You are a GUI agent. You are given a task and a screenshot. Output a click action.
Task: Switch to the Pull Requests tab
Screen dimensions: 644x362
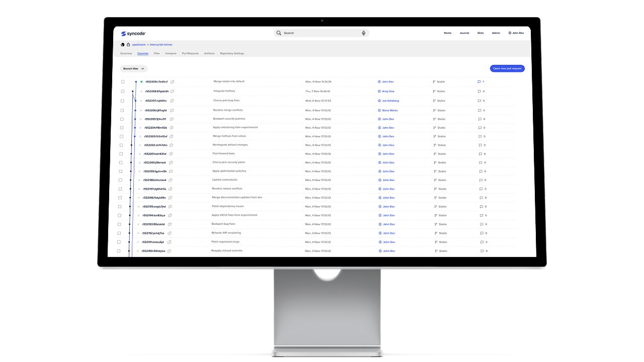pos(190,53)
